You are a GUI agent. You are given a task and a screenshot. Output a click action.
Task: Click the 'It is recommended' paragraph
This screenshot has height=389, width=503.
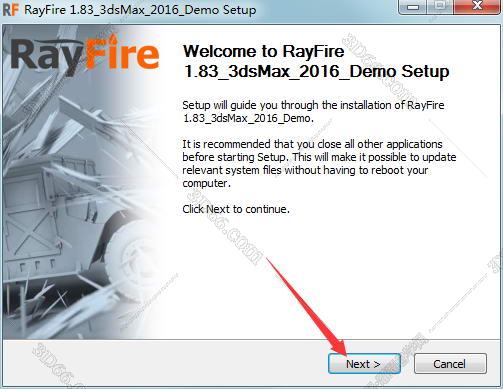319,163
